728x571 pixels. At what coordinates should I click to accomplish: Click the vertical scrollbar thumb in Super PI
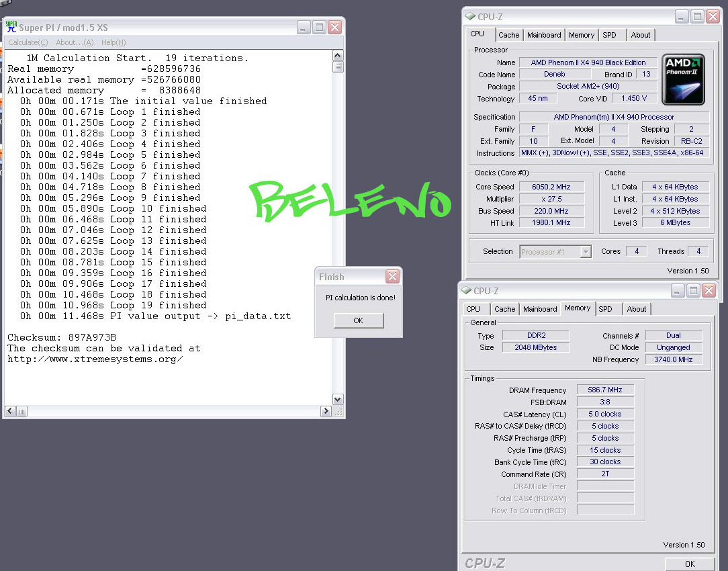pos(338,67)
